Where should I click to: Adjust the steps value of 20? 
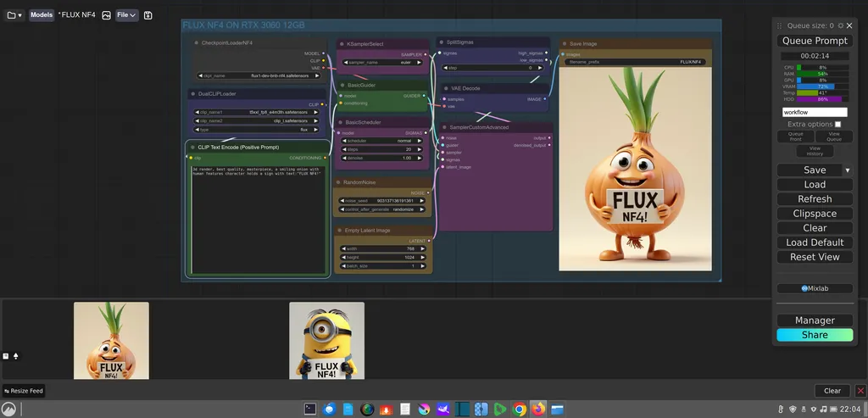[x=382, y=149]
